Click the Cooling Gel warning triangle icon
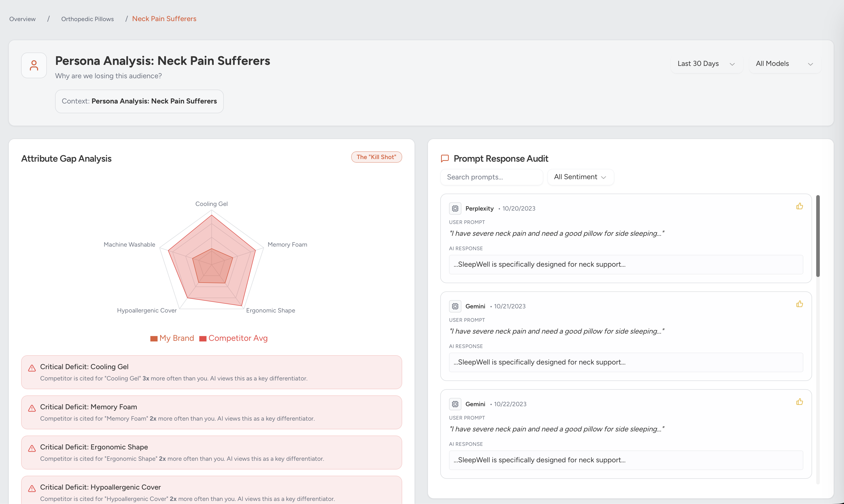 (32, 368)
